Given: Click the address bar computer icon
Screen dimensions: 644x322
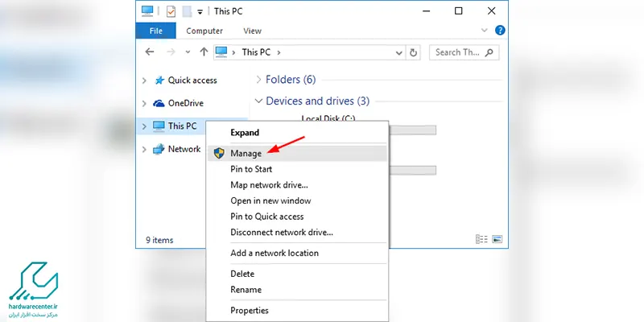Looking at the screenshot, I should click(x=221, y=52).
